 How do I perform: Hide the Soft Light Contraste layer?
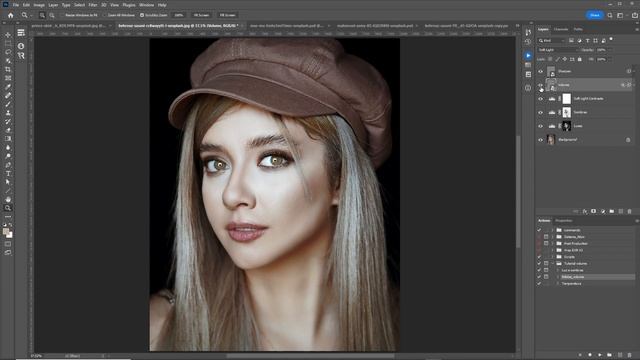540,99
